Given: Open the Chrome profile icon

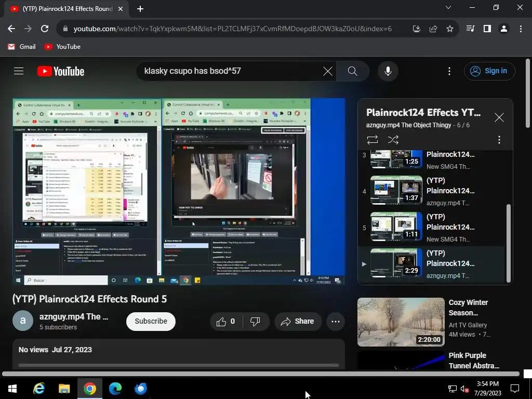Looking at the screenshot, I should pyautogui.click(x=504, y=29).
